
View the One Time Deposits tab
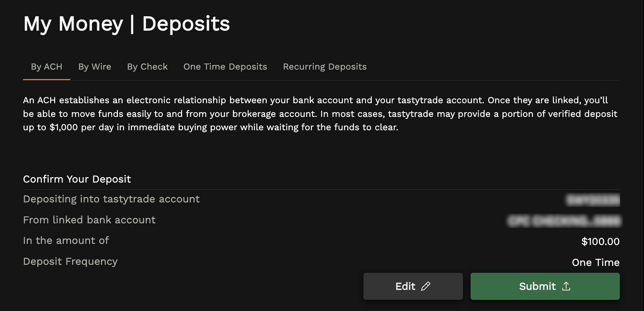(225, 66)
